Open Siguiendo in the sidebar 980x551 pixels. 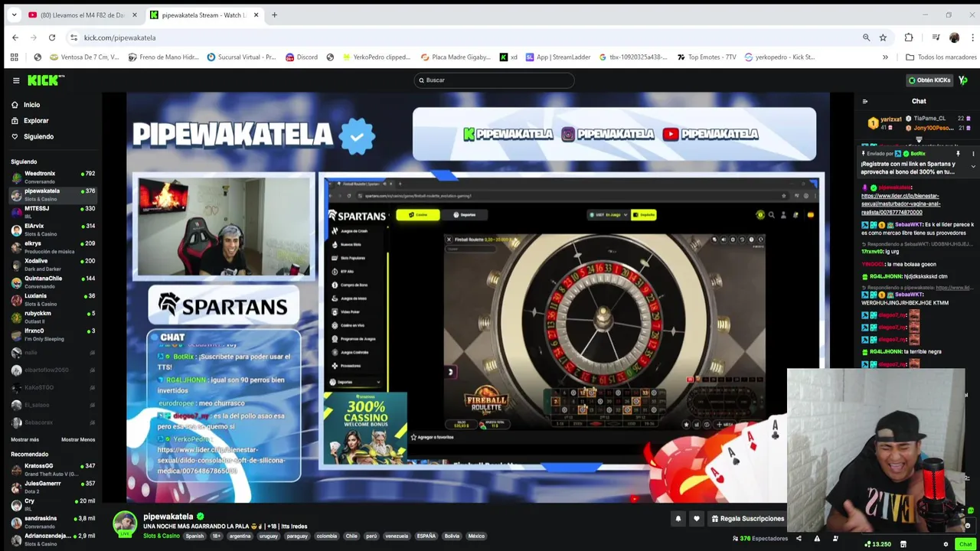coord(32,137)
